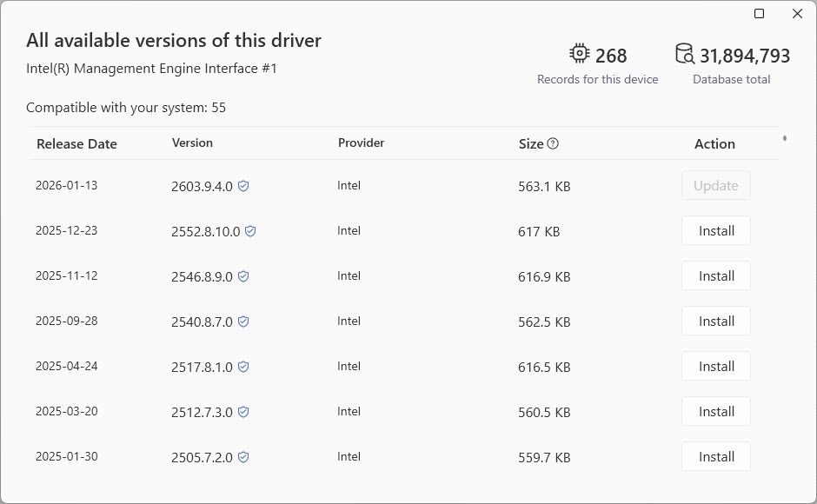The image size is (817, 504).
Task: Click version number 2546.8.9.0
Action: (x=203, y=276)
